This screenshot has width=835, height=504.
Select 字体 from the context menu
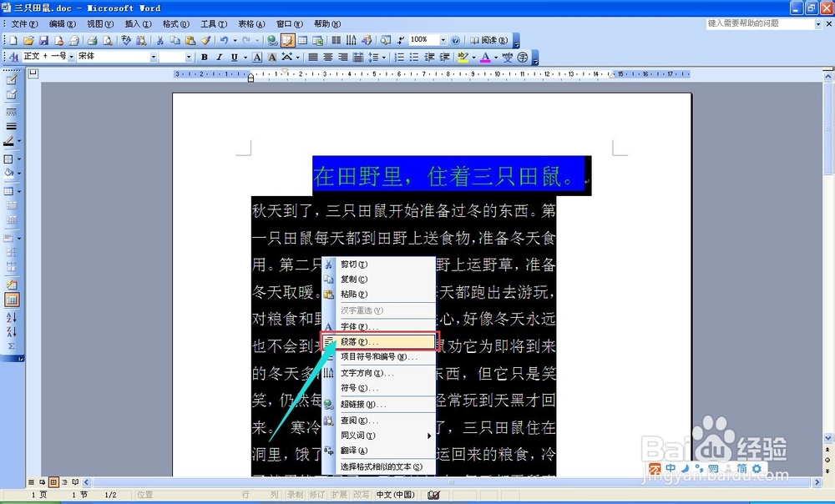[x=378, y=327]
